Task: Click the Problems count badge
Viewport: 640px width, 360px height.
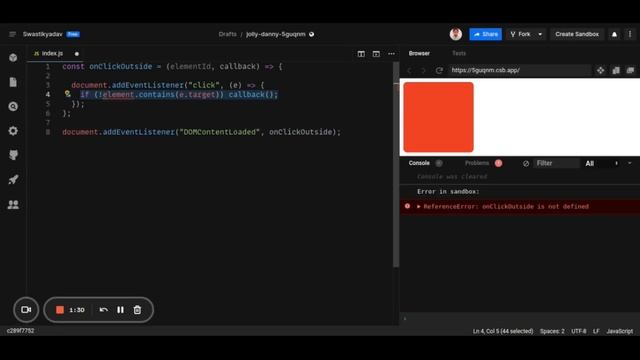Action: (x=498, y=163)
